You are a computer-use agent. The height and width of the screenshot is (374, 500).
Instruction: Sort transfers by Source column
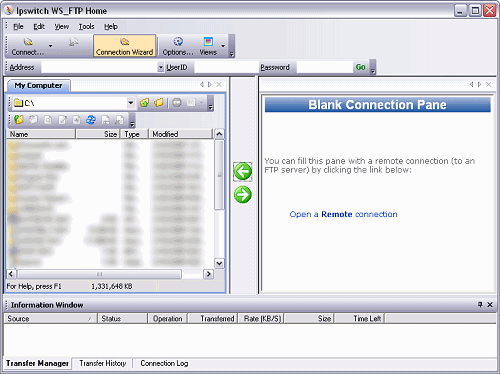50,319
